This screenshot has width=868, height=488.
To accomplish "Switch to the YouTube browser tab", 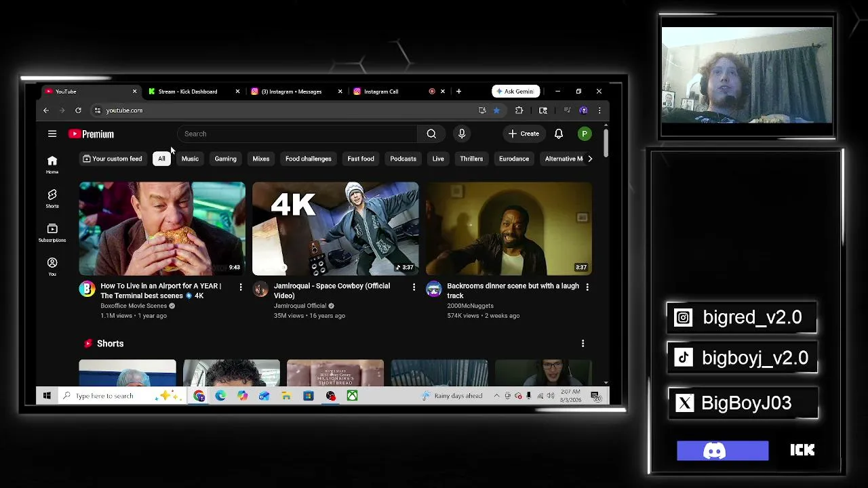I will point(90,91).
